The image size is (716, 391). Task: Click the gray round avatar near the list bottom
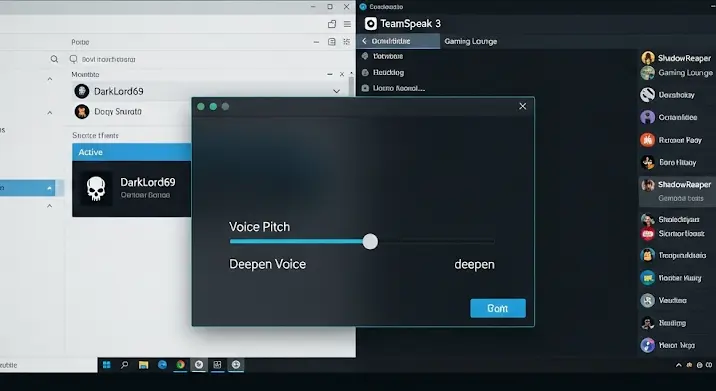click(x=648, y=300)
